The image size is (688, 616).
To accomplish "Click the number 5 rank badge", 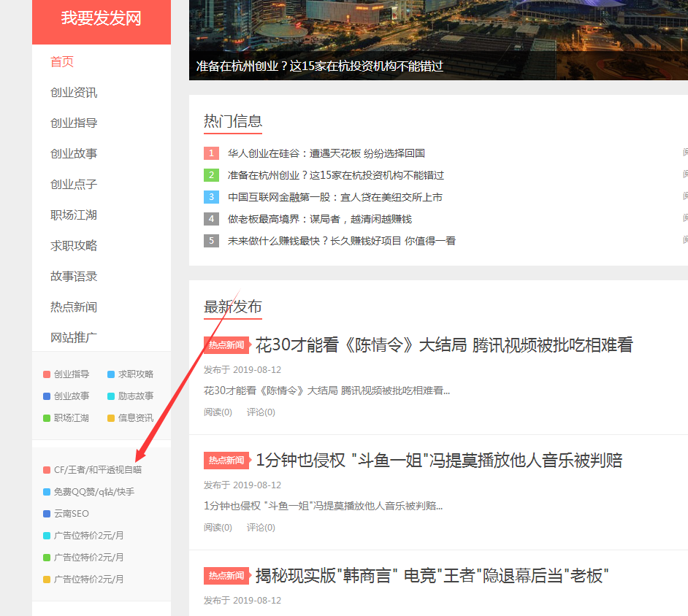I will [211, 241].
